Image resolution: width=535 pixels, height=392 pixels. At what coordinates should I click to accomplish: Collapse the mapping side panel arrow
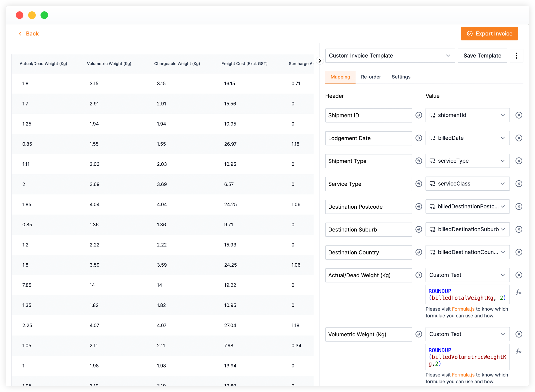pos(320,61)
